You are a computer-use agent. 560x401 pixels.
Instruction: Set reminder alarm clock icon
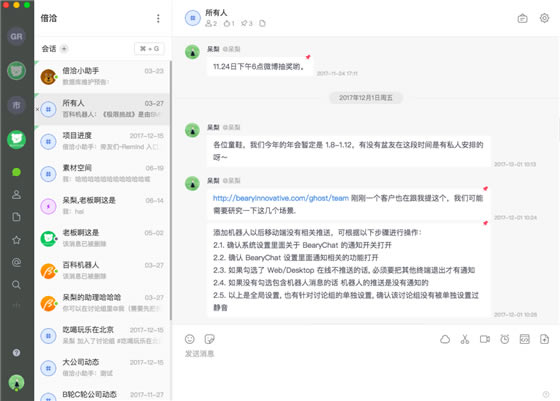pyautogui.click(x=505, y=339)
